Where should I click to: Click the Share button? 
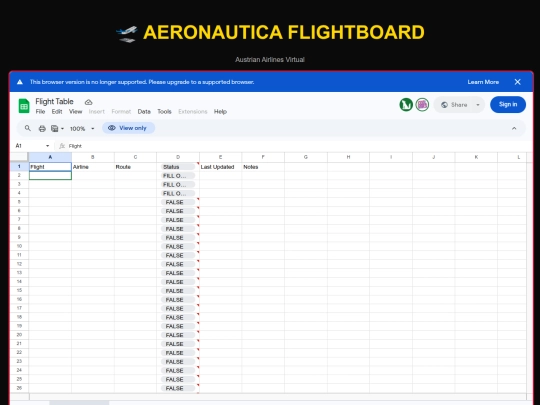coord(455,105)
